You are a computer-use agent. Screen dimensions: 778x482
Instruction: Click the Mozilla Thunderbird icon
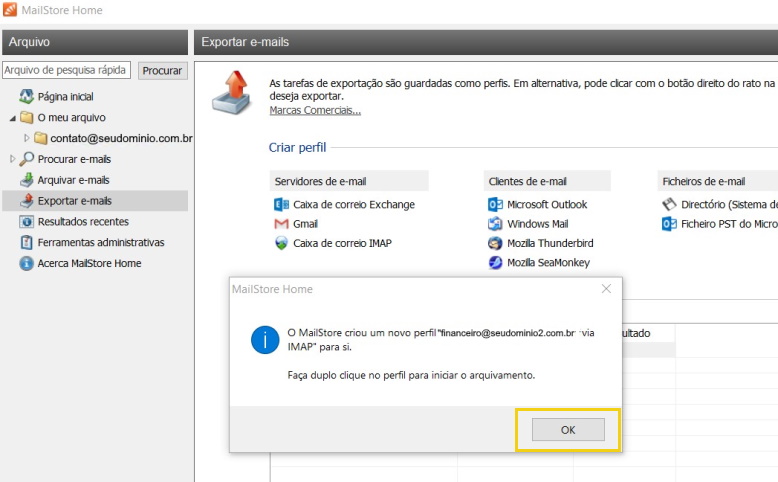495,243
